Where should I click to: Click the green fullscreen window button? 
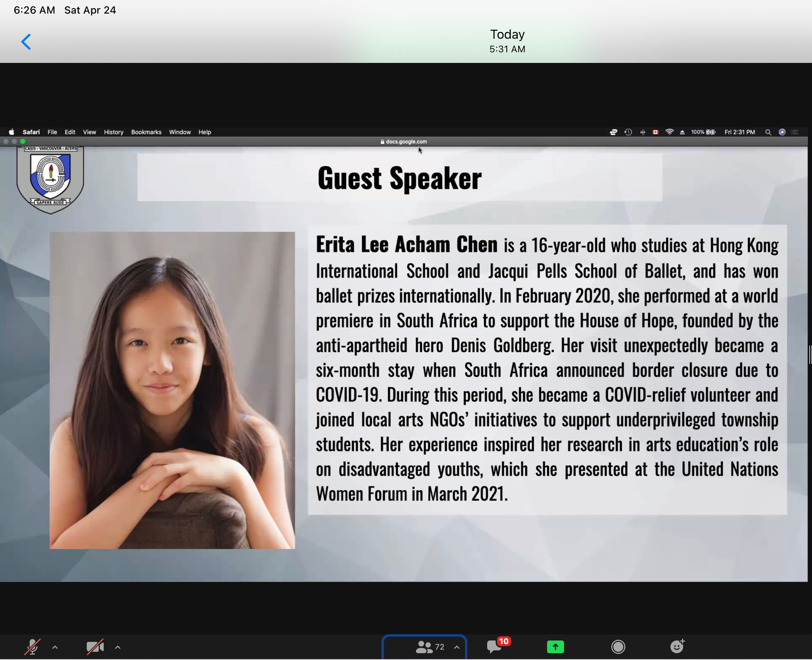23,142
